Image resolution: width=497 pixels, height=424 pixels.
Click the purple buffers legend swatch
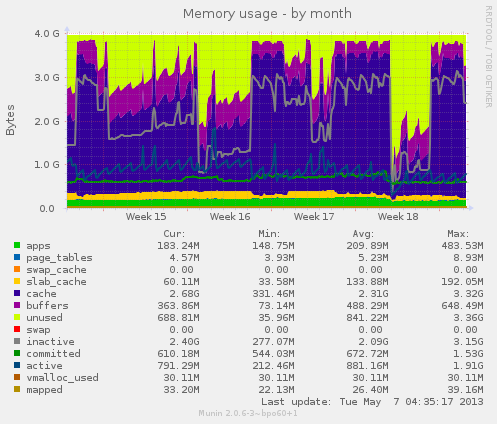(17, 305)
